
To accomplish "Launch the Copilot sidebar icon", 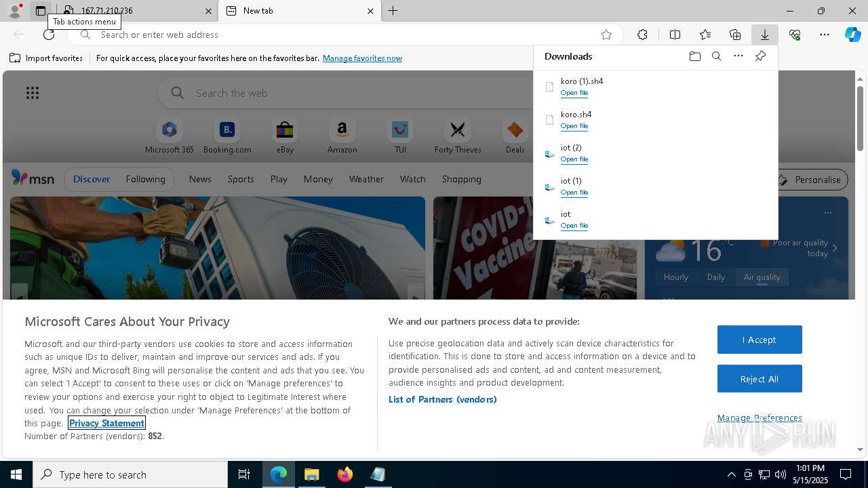I will pos(853,35).
